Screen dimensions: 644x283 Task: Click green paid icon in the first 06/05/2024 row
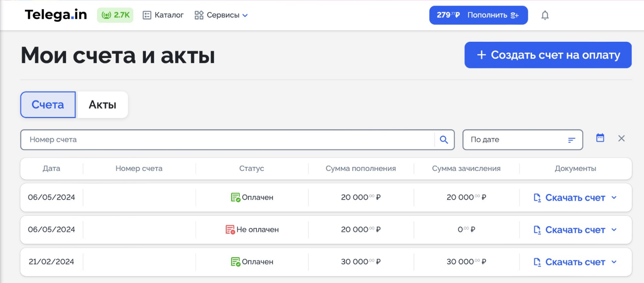[235, 198]
